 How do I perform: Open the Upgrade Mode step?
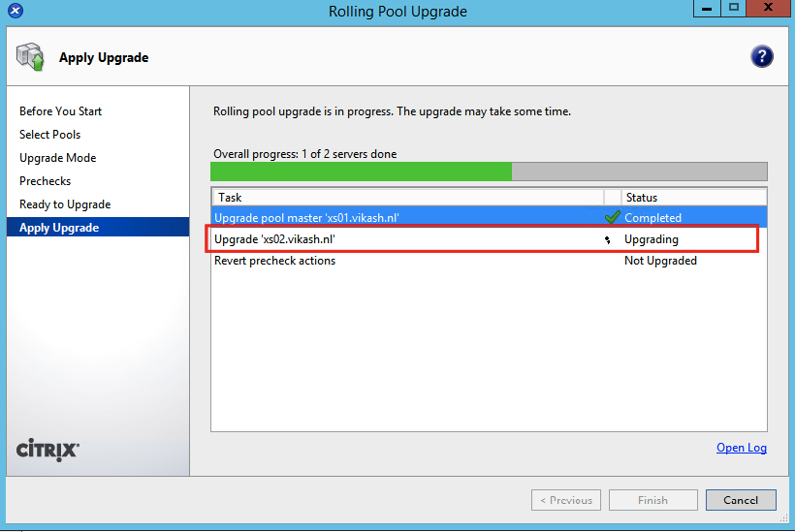click(58, 158)
